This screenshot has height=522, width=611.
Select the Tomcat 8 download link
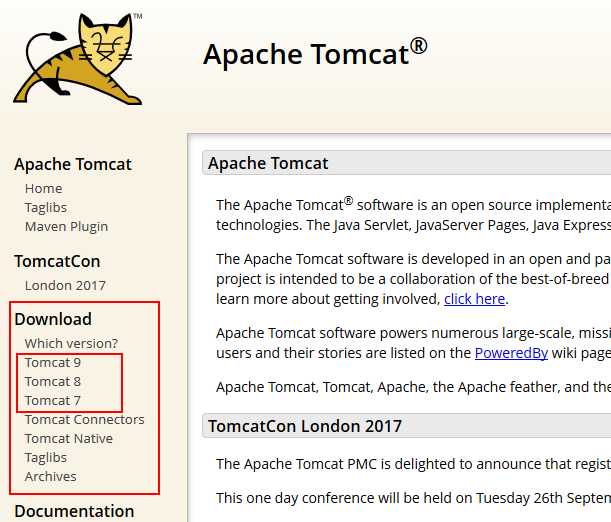[x=53, y=382]
